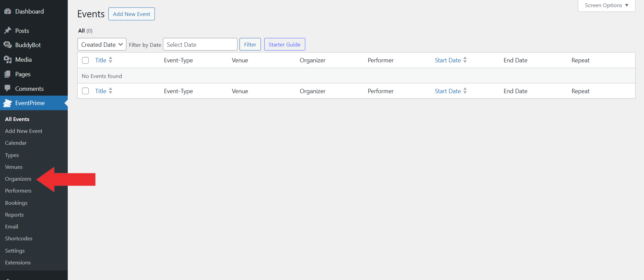Open the Extensions submenu item

(x=18, y=262)
